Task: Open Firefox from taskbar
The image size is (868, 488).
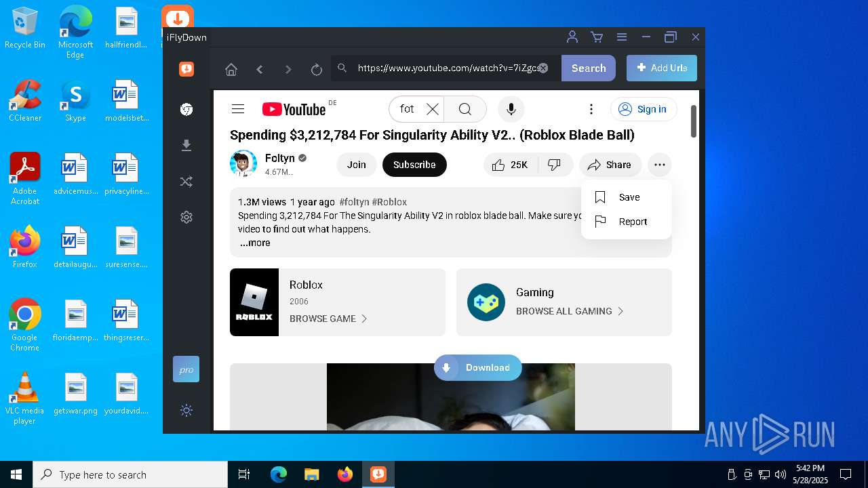Action: click(x=345, y=474)
